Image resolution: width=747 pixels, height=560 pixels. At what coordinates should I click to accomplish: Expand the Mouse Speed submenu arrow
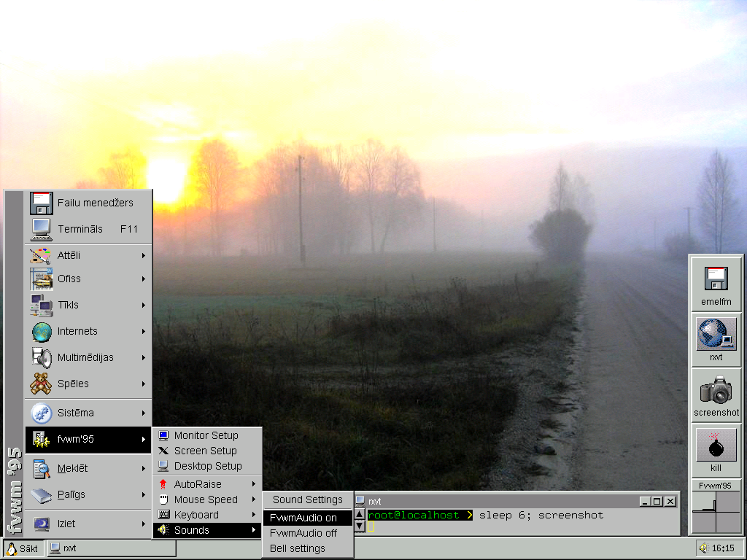coord(254,499)
